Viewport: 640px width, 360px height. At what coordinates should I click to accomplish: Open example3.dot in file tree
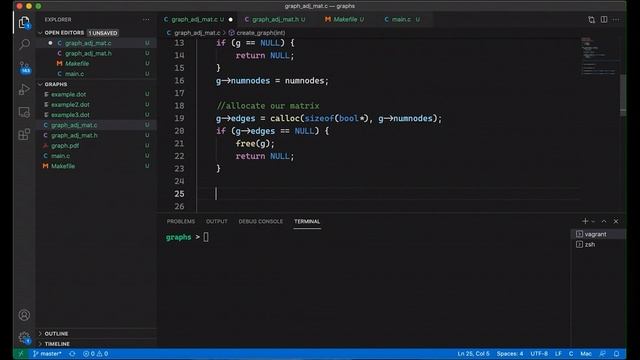click(x=96, y=115)
